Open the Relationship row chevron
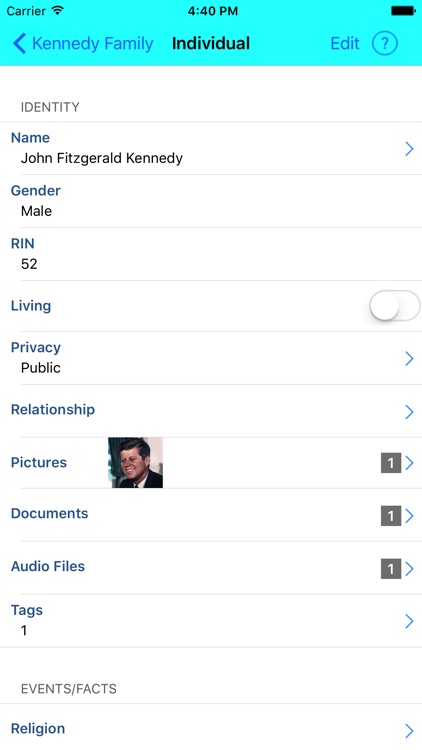 (x=409, y=411)
